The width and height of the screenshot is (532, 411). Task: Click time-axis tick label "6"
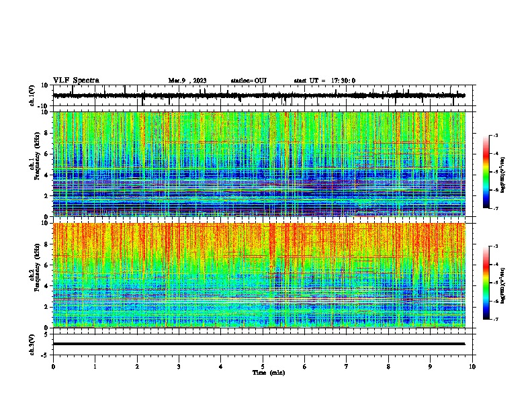tap(305, 367)
